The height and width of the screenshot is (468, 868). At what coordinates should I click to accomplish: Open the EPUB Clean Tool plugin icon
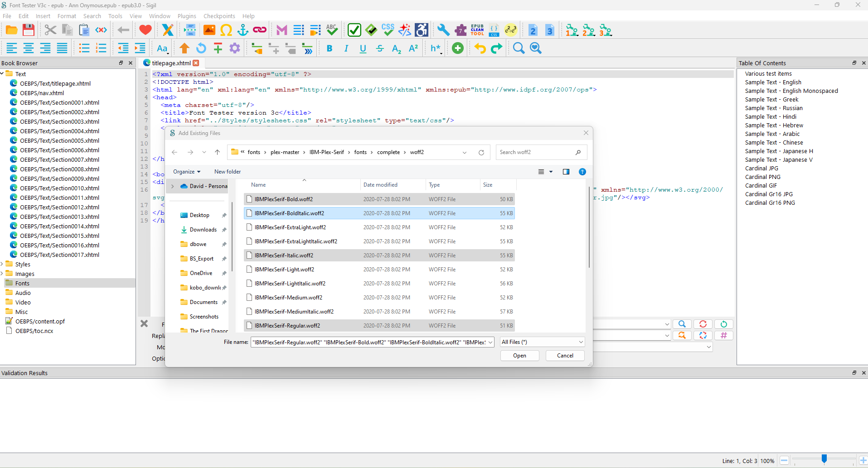[x=477, y=30]
